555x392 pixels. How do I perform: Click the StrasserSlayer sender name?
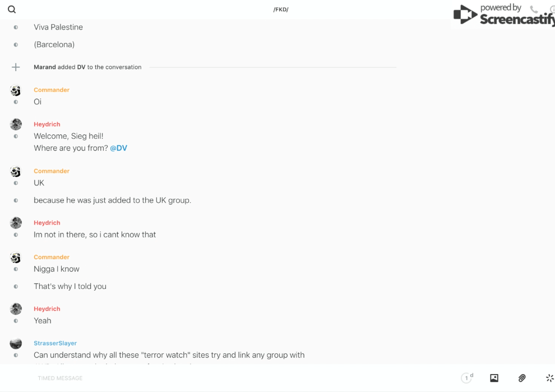(55, 343)
